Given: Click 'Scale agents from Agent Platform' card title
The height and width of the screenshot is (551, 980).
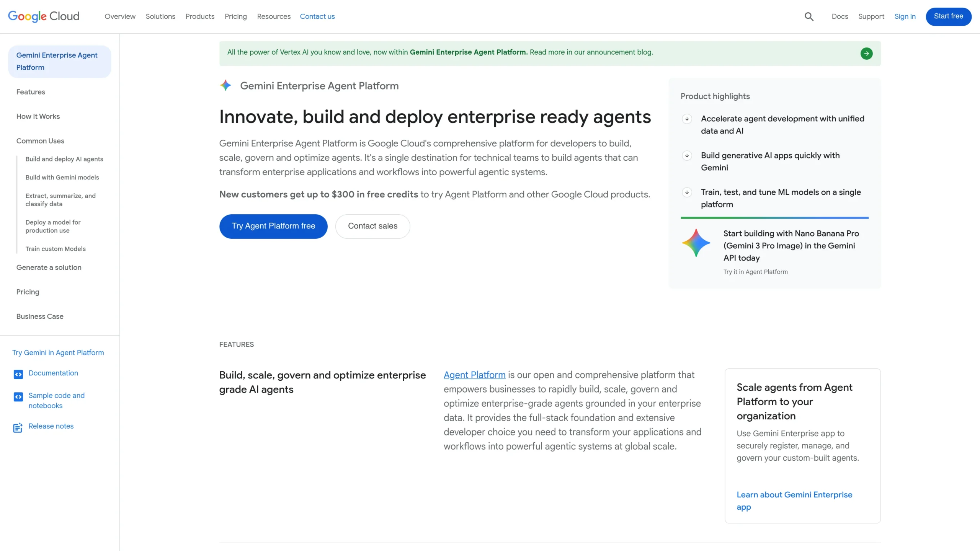Looking at the screenshot, I should (794, 402).
